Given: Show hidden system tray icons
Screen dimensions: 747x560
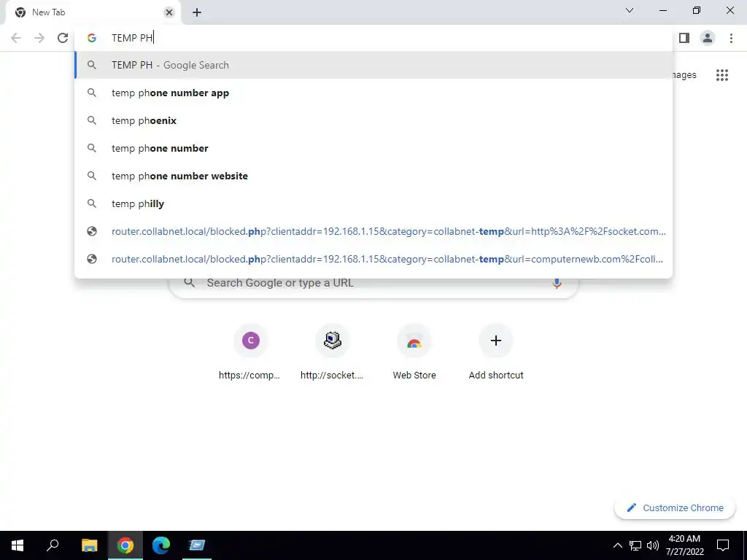Looking at the screenshot, I should click(x=617, y=545).
